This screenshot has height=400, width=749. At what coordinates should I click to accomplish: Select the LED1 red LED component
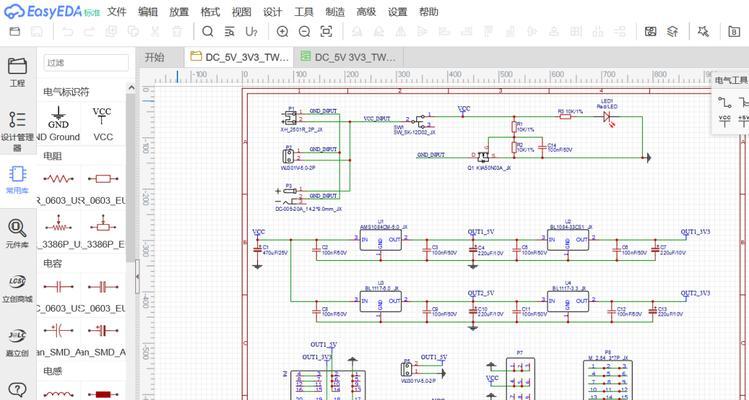coord(608,115)
